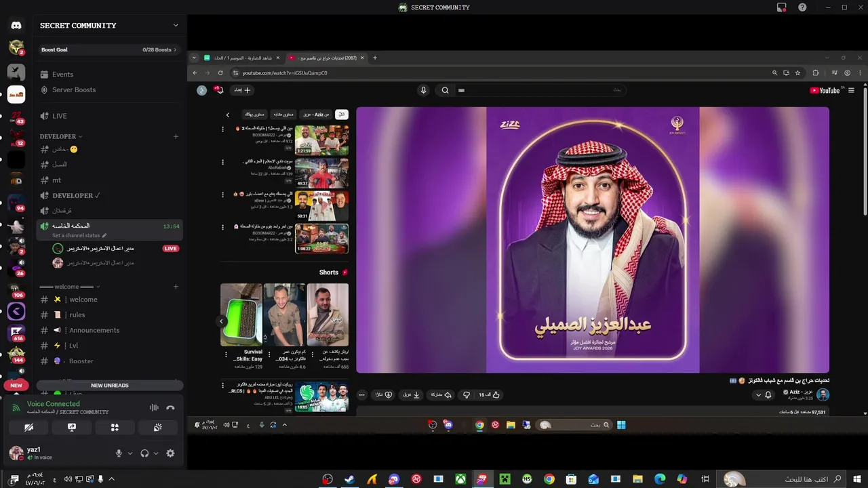Open the mt voice channel
This screenshot has height=488, width=868.
110,180
